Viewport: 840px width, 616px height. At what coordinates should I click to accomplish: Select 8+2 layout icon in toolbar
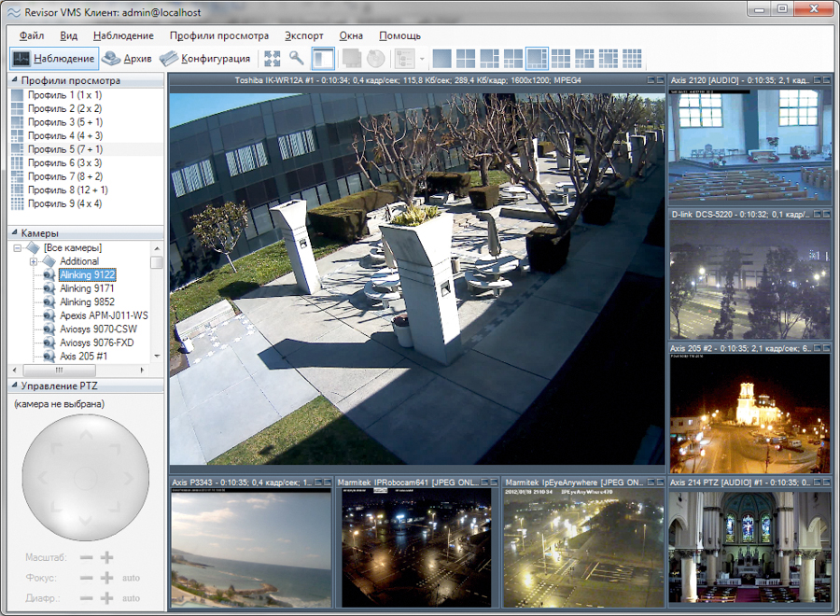pos(584,59)
